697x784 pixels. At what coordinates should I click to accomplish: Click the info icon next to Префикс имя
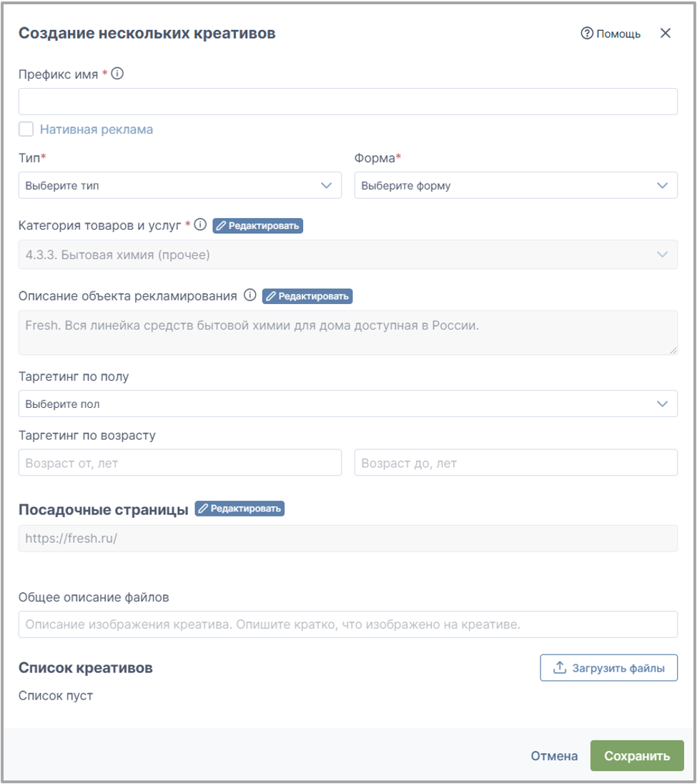(x=117, y=74)
